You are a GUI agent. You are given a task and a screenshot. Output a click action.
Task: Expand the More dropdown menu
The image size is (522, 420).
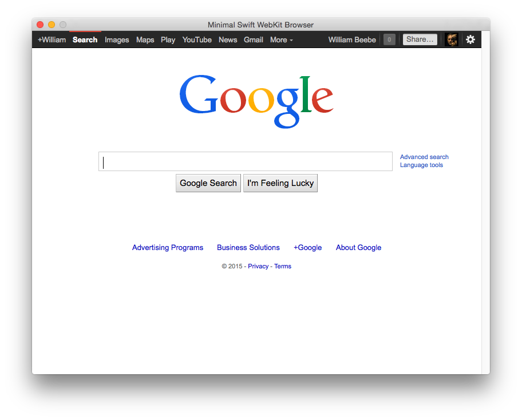[x=281, y=40]
